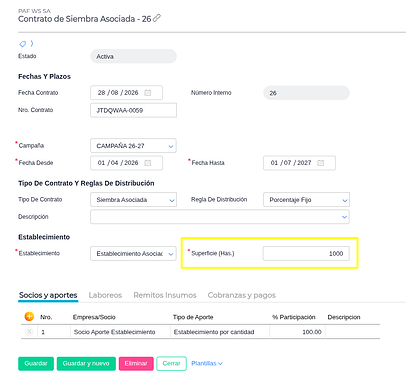The image size is (406, 375).
Task: Add a new row with orange plus icon
Action: pyautogui.click(x=29, y=316)
